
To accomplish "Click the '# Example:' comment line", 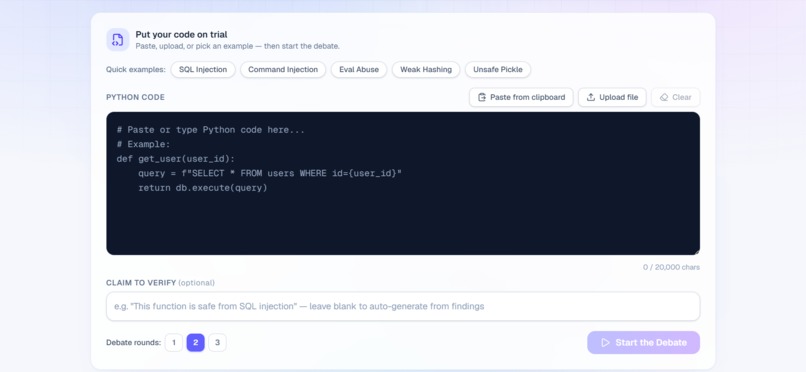I will [x=143, y=144].
